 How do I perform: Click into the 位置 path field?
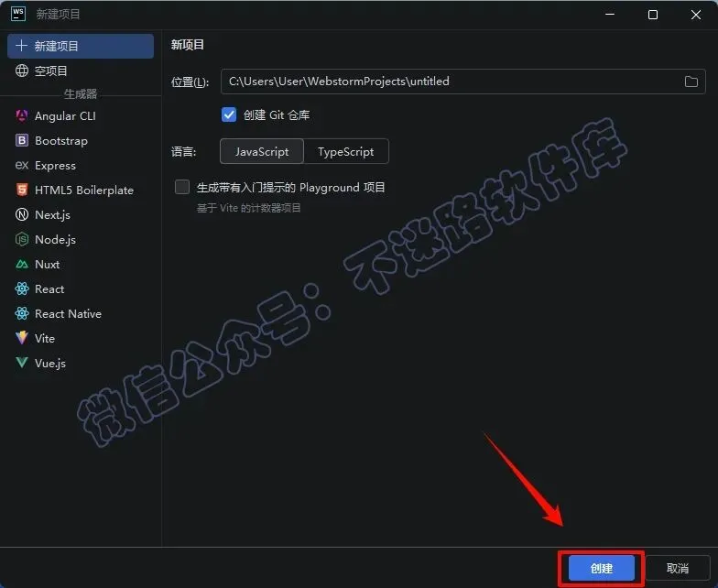point(463,82)
